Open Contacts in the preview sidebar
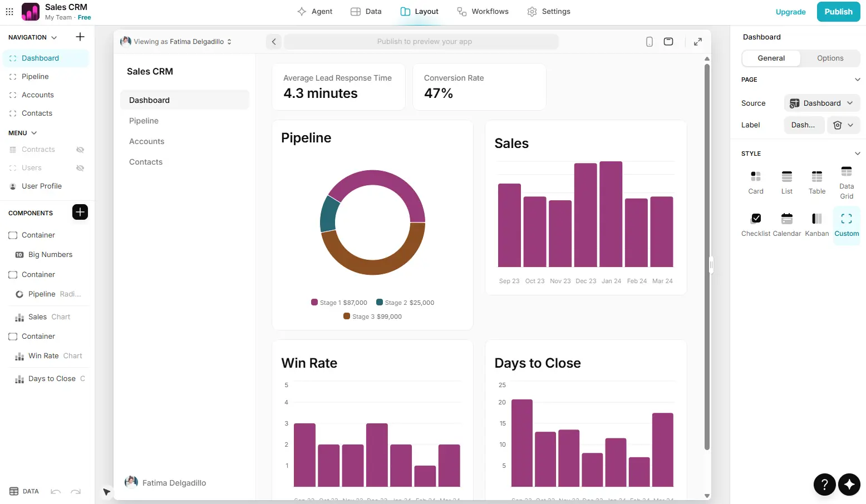The height and width of the screenshot is (504, 866). (x=184, y=162)
